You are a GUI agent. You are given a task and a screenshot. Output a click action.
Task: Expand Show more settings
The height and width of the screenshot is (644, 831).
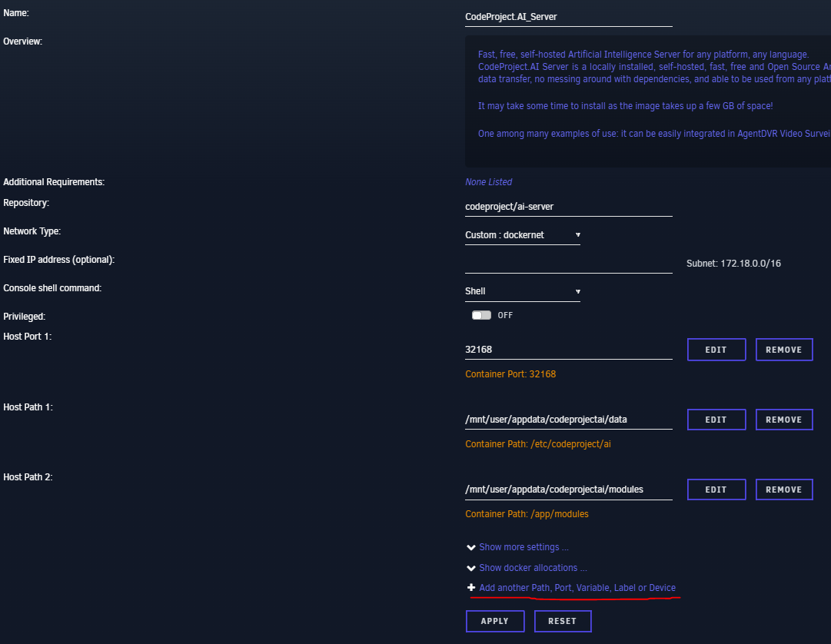(x=524, y=547)
